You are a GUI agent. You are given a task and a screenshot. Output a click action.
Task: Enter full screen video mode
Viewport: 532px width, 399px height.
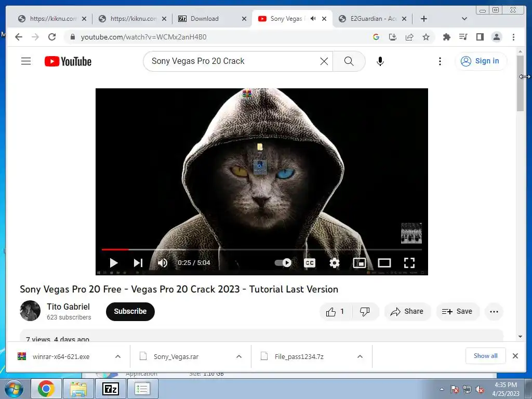click(409, 262)
